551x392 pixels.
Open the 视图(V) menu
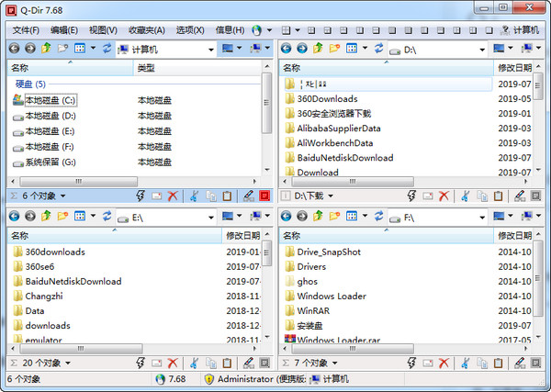(x=103, y=30)
